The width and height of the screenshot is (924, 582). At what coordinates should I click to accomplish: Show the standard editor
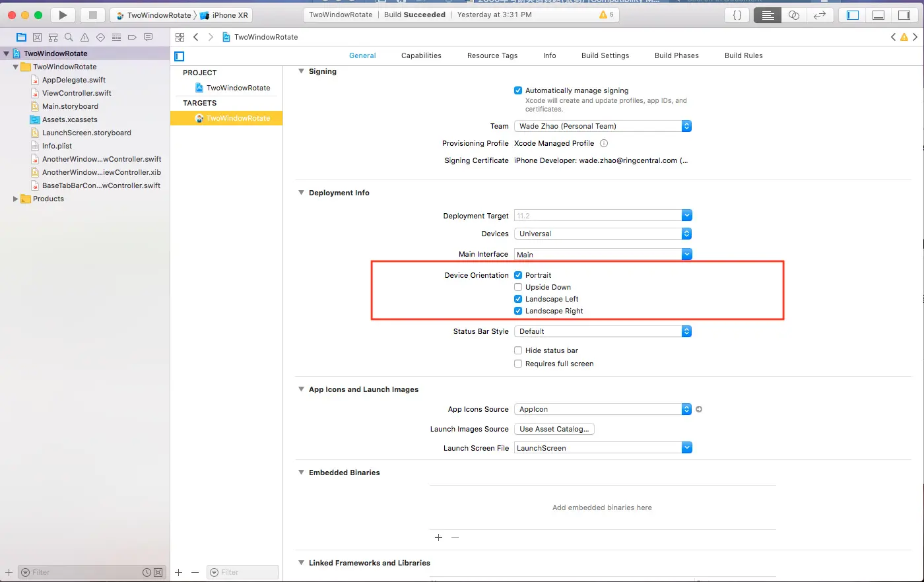pyautogui.click(x=768, y=15)
